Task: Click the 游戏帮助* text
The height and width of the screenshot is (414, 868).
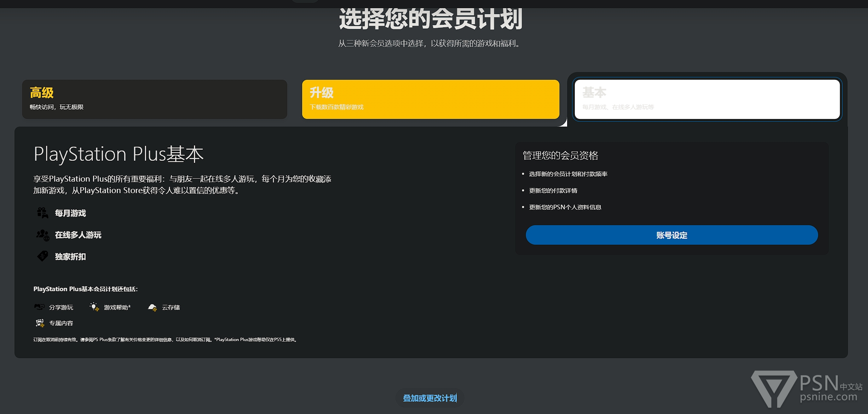Action: [x=117, y=307]
